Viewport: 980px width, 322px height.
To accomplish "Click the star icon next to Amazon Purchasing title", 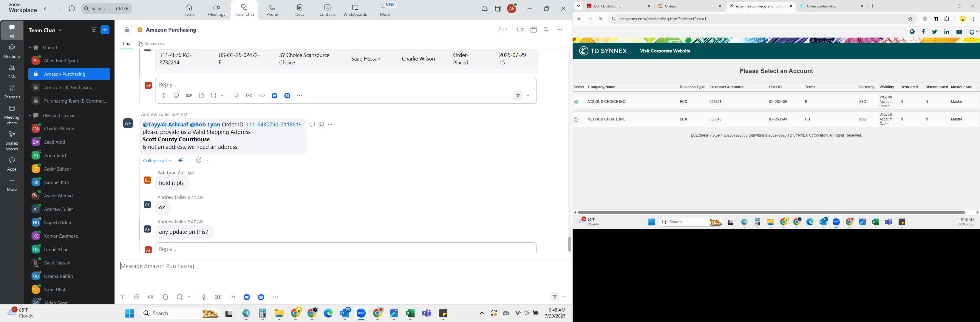I will 140,30.
